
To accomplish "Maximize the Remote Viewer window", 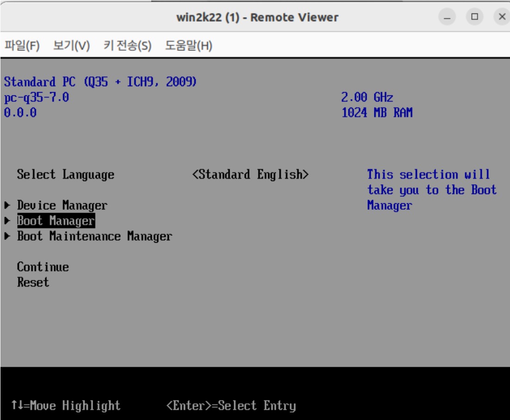I will click(474, 17).
